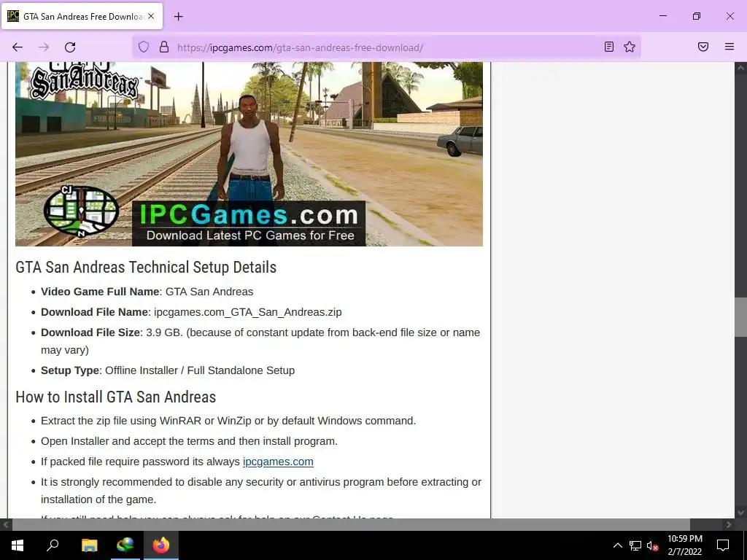
Task: Click the 'It is strongly recommended' line
Action: pyautogui.click(x=261, y=491)
